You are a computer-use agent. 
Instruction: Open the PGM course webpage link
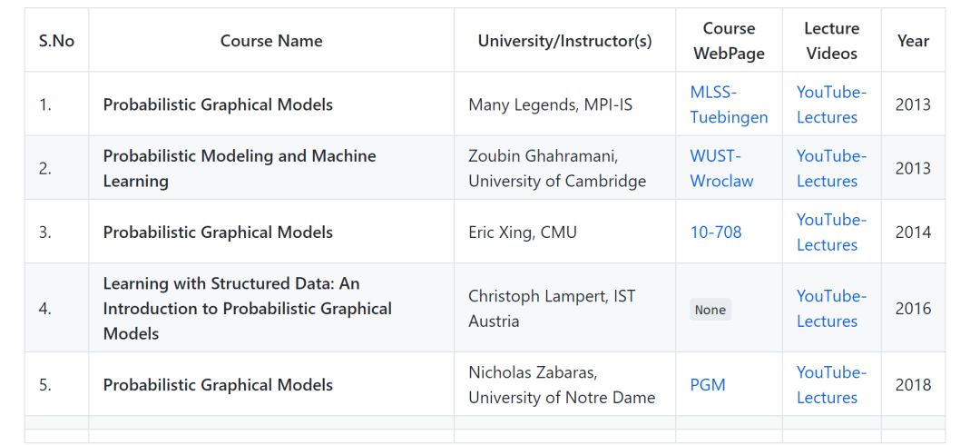pos(708,385)
